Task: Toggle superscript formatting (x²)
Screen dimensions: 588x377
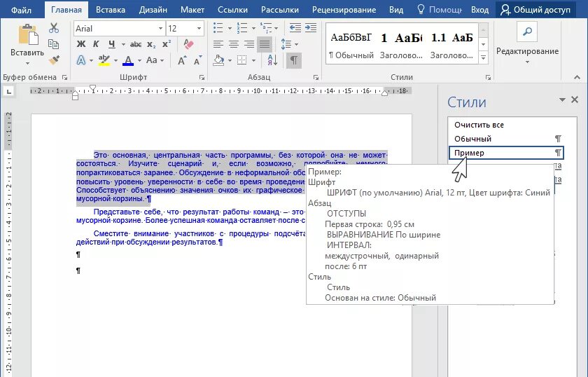Action: (167, 44)
